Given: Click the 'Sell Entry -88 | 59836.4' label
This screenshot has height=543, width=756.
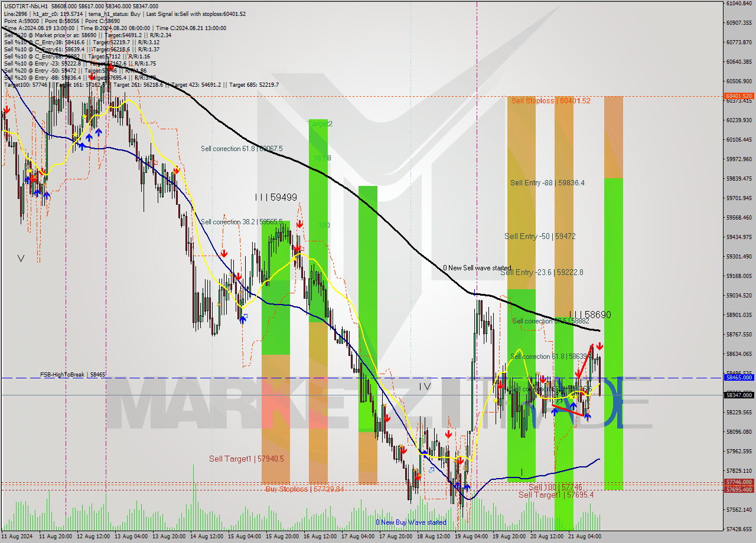Looking at the screenshot, I should point(548,183).
